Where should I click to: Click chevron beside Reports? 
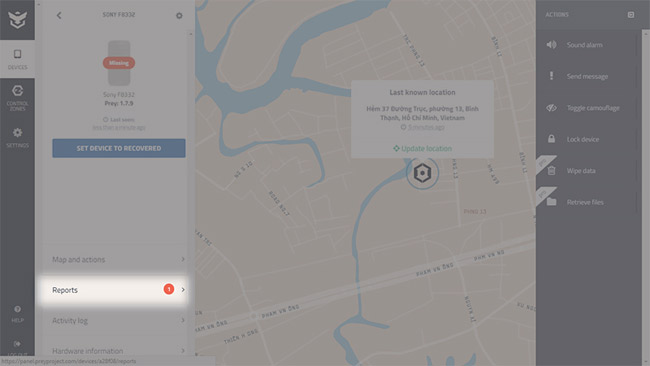[x=183, y=289]
